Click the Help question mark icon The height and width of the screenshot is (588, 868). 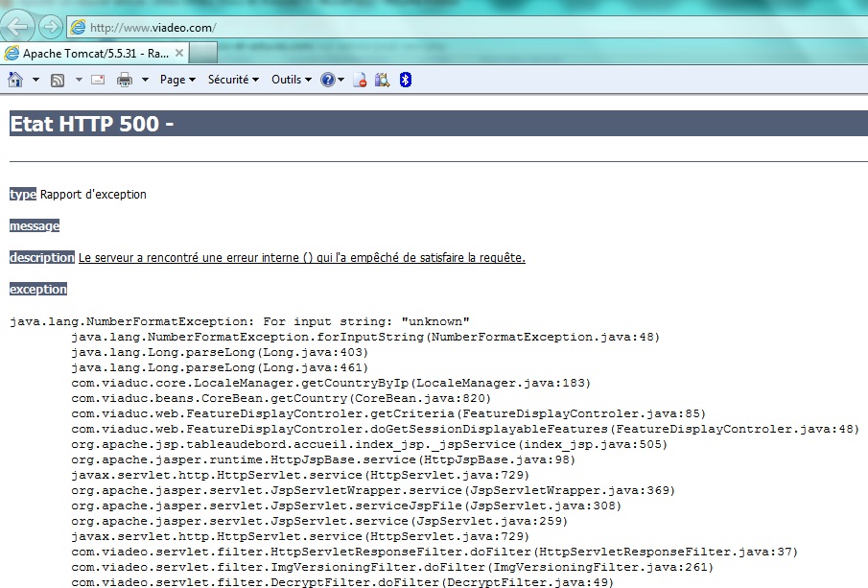(x=328, y=80)
